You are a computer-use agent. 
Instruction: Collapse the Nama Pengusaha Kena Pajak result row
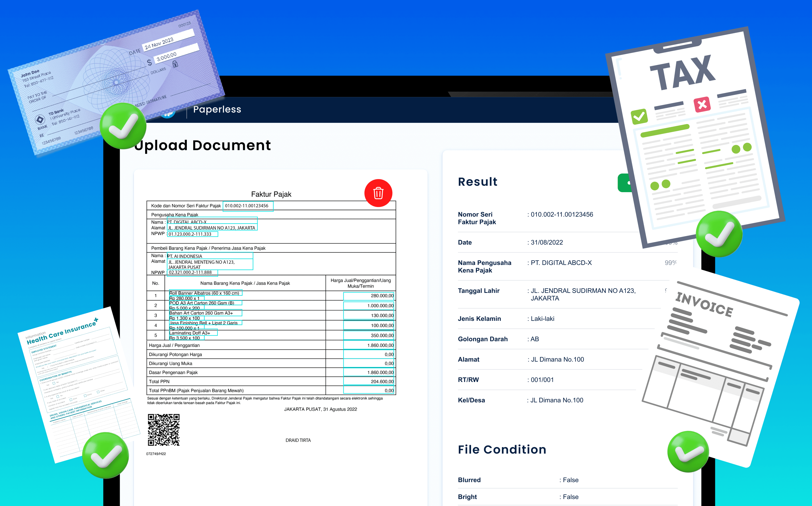(484, 266)
